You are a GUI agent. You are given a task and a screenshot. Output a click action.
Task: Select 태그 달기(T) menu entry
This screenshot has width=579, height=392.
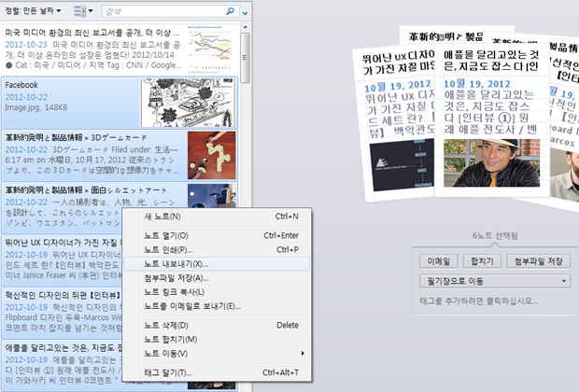coord(168,372)
